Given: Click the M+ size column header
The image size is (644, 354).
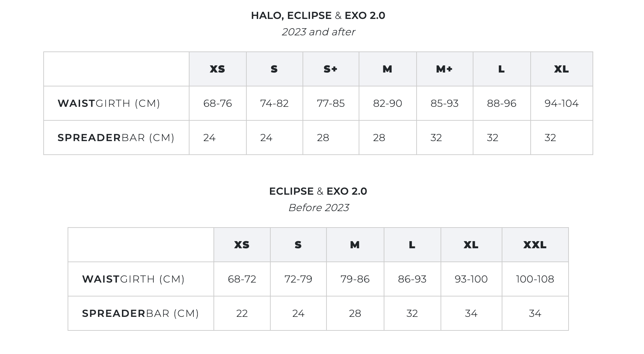Looking at the screenshot, I should click(x=444, y=69).
